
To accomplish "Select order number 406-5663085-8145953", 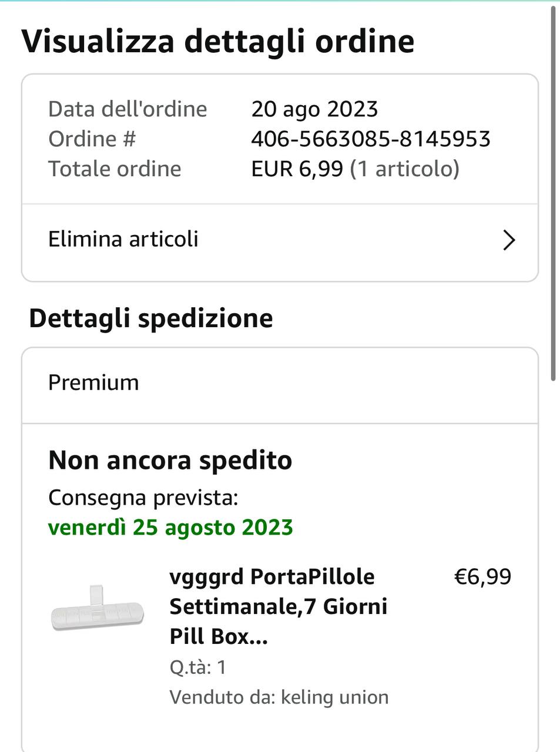I will click(x=370, y=139).
